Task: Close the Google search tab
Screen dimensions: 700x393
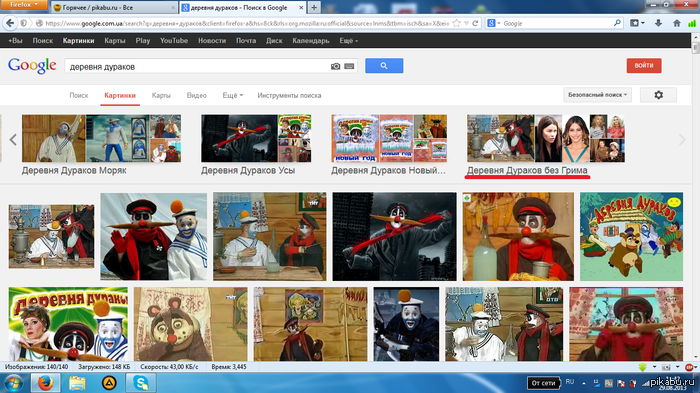Action: (x=301, y=8)
